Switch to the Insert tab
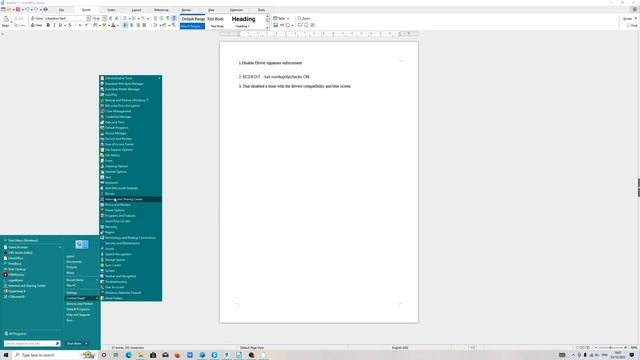Viewport: 640px width, 360px height. tap(111, 10)
